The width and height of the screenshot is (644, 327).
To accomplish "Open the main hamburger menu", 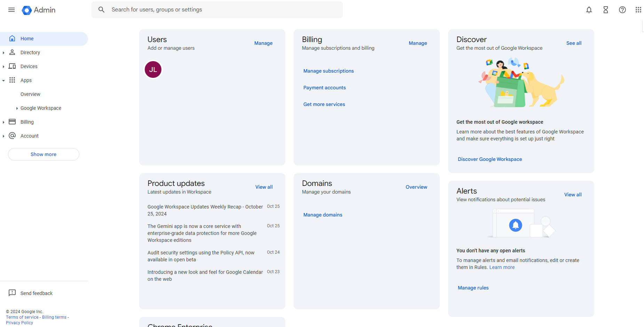I will [11, 10].
